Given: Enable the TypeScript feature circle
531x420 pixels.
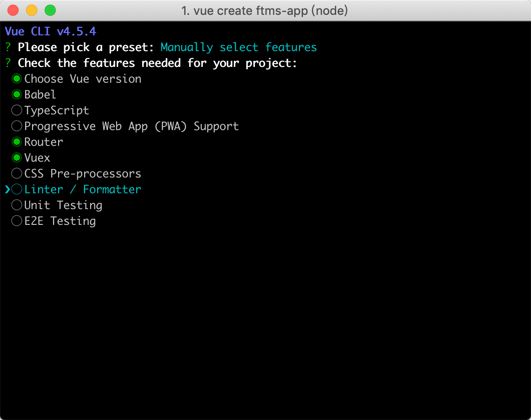Looking at the screenshot, I should (17, 111).
